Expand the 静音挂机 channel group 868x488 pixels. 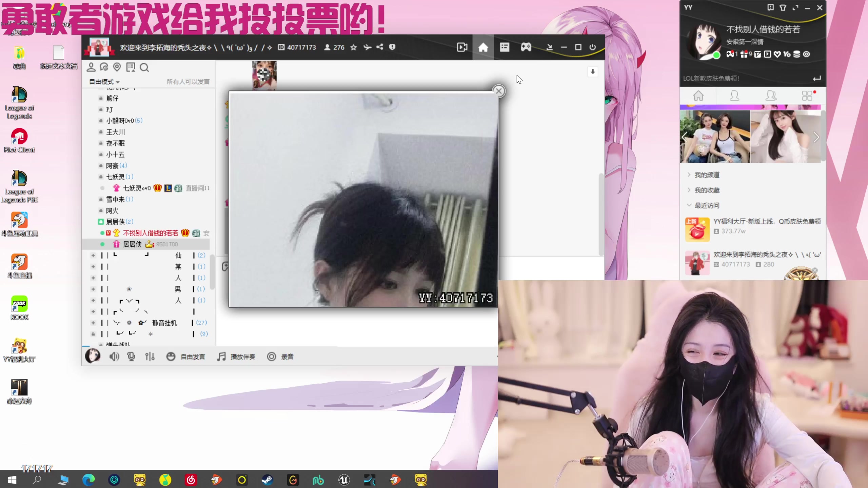pos(93,323)
